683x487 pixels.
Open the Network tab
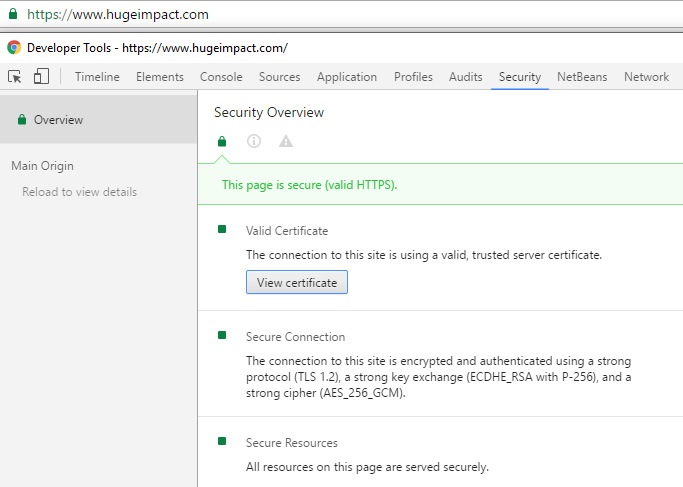coord(646,77)
